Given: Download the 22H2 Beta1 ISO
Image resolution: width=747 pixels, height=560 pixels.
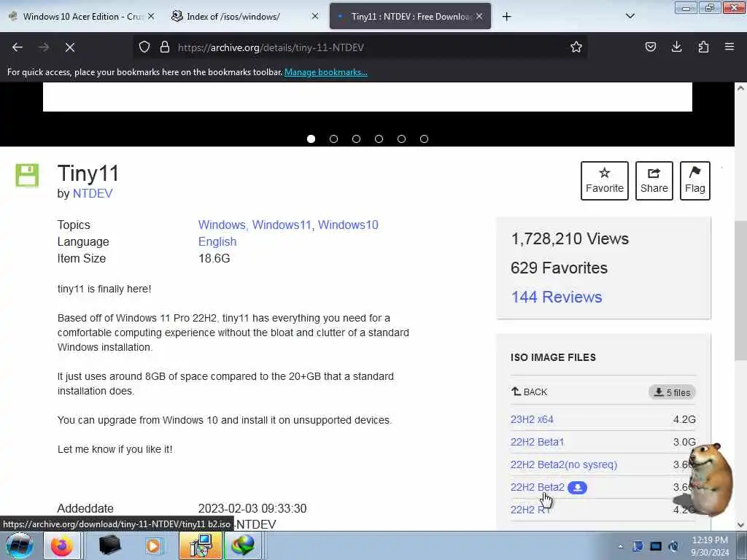Looking at the screenshot, I should point(537,442).
